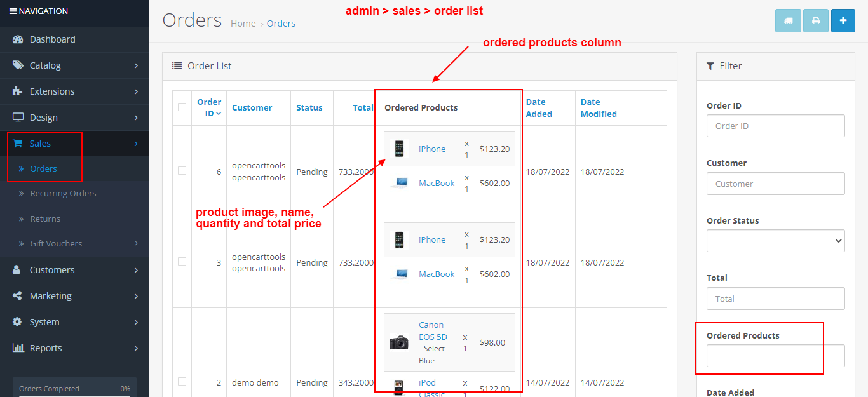Image resolution: width=868 pixels, height=397 pixels.
Task: Click the print invoice icon at top right
Action: point(815,20)
